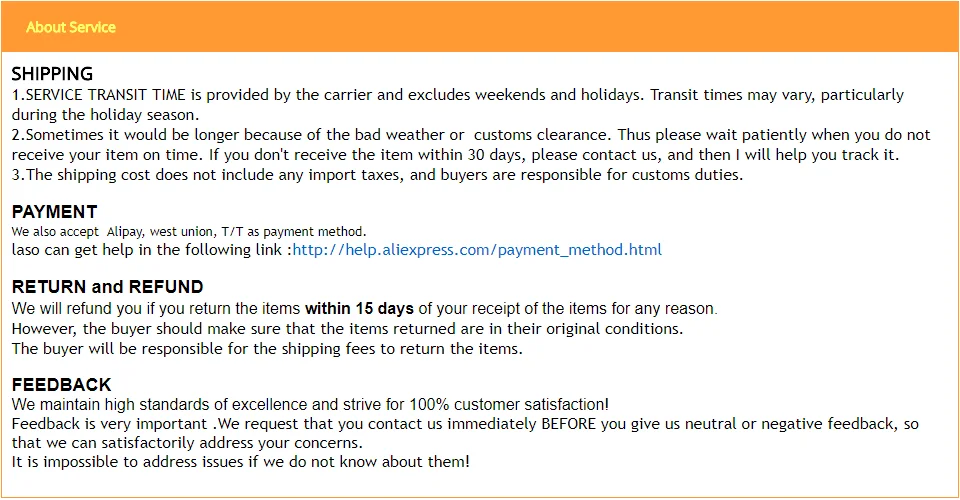Image resolution: width=960 pixels, height=500 pixels.
Task: Select the SHIPPING section heading
Action: pos(52,73)
